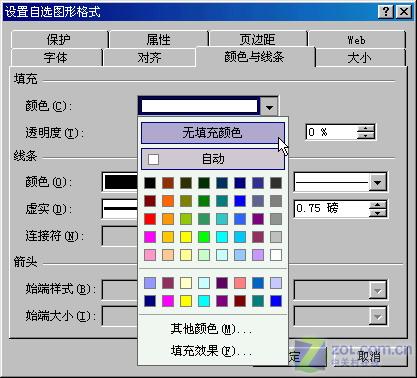This screenshot has height=378, width=417.
Task: Select the magenta pink color swatch
Action: 150,237
